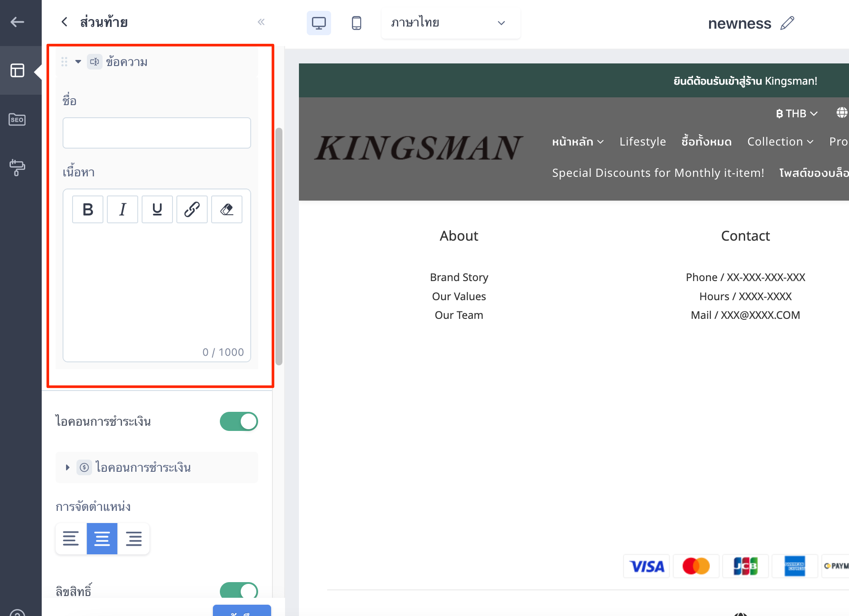
Task: Toggle the ไอคอนการชำระเงิน switch off
Action: point(239,421)
